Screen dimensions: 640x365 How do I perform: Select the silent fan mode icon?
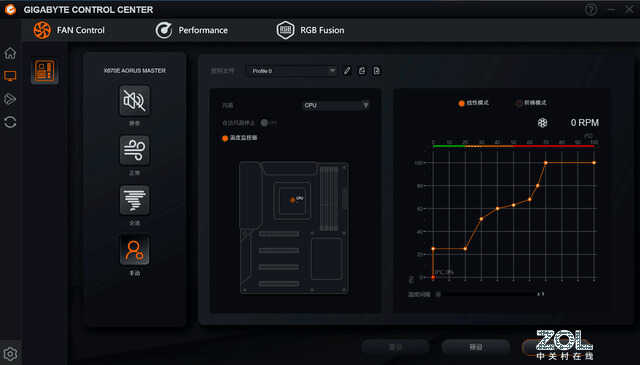click(x=134, y=100)
